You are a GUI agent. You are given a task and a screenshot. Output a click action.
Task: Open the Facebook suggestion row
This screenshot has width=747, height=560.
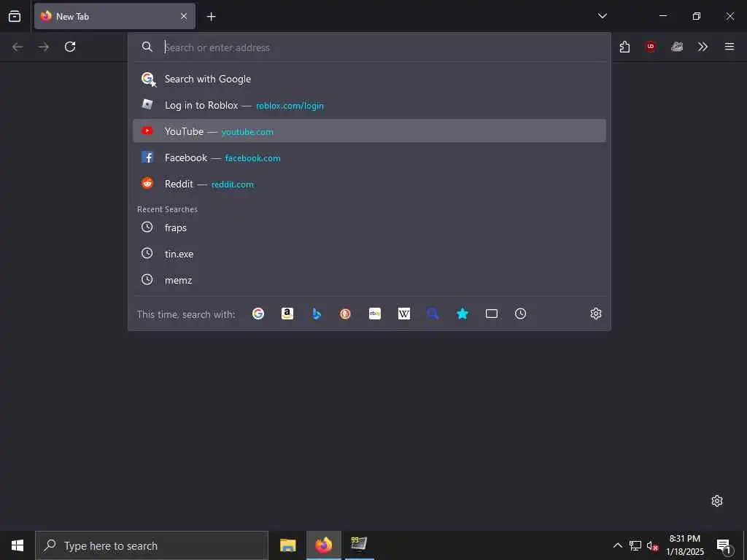click(x=369, y=157)
